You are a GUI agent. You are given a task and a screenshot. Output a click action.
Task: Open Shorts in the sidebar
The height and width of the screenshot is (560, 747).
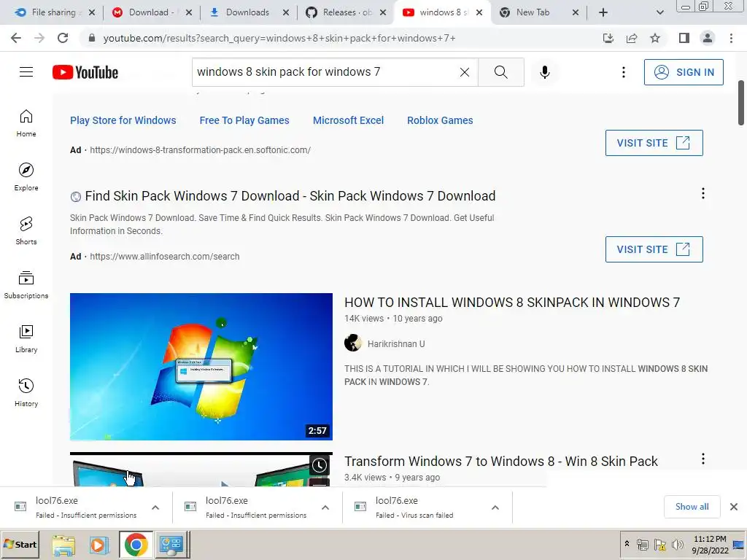pyautogui.click(x=26, y=231)
